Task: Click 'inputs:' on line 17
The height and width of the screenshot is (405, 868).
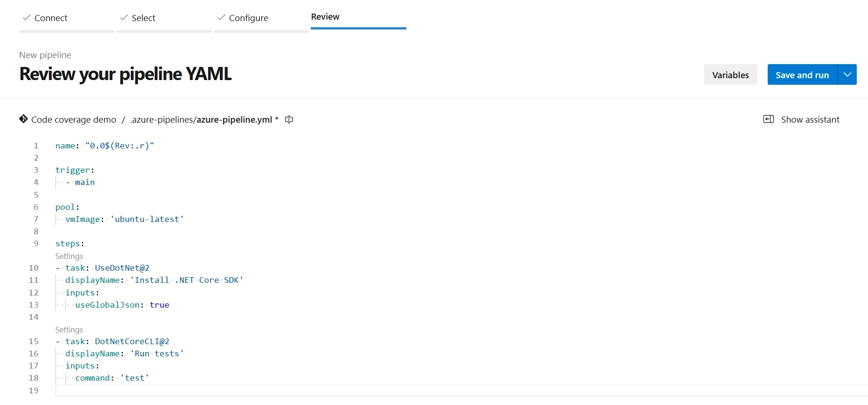Action: 82,366
